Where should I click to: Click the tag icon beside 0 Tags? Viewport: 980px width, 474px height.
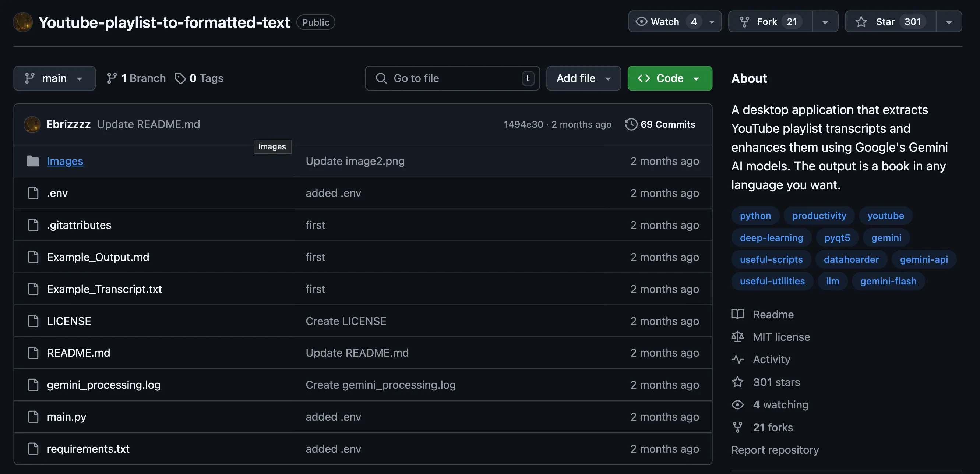point(180,78)
